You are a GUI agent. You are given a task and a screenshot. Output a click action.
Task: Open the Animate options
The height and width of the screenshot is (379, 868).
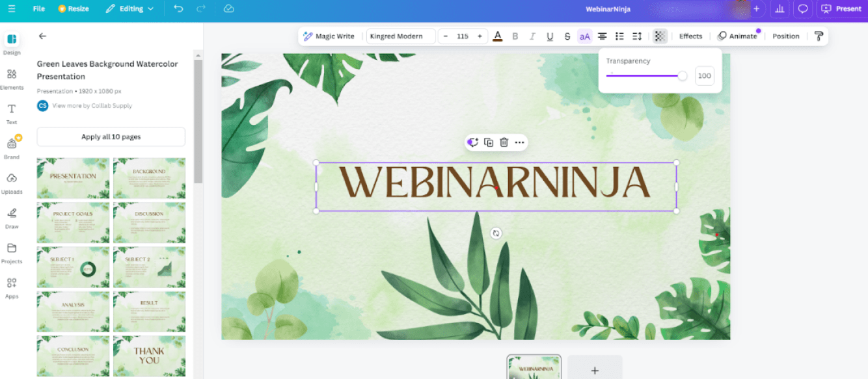pos(738,36)
